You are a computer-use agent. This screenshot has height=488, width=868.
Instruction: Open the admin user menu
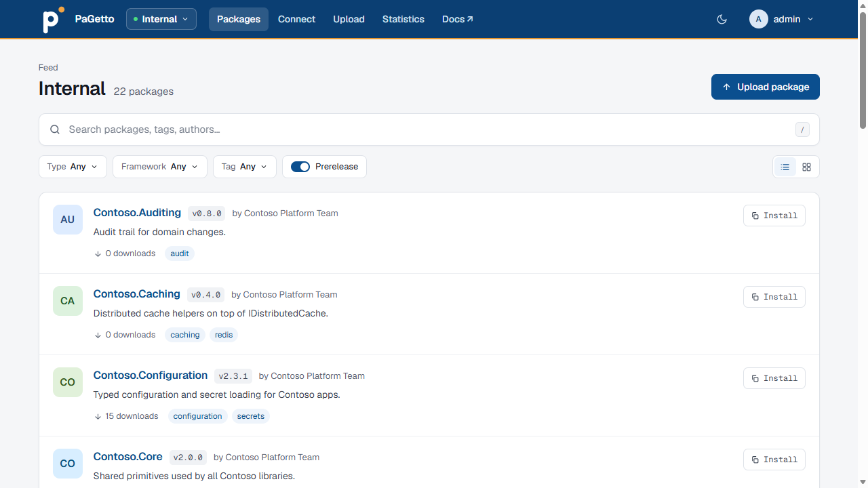[x=781, y=19]
